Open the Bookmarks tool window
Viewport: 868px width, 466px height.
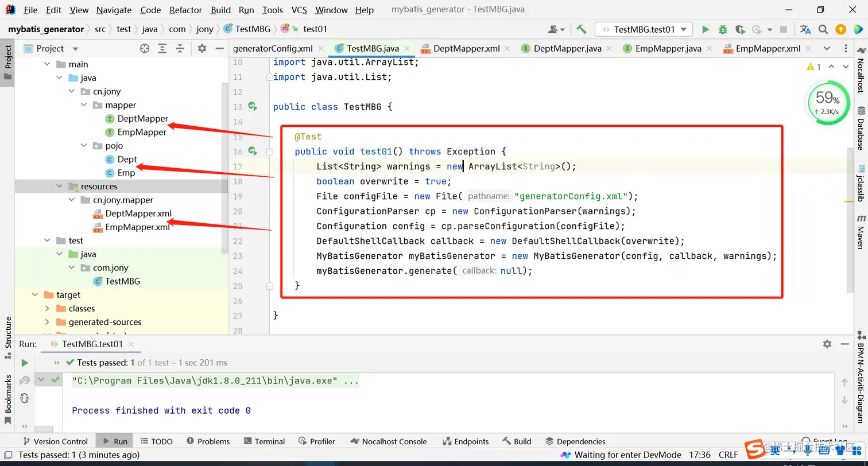pos(8,399)
